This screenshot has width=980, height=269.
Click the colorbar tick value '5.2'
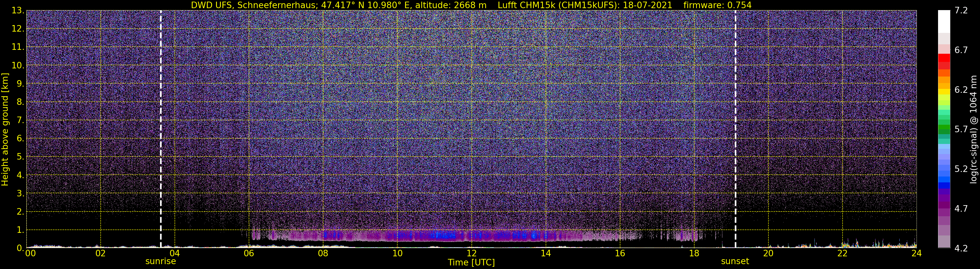click(x=961, y=169)
